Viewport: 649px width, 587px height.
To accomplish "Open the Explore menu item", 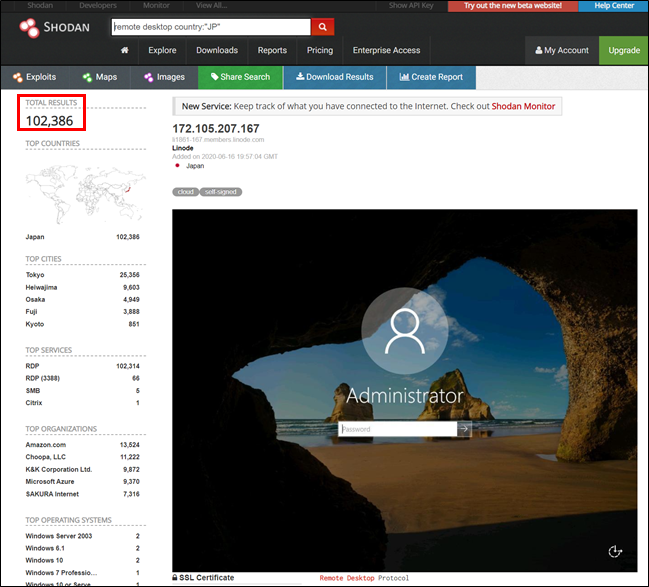I will [x=162, y=50].
